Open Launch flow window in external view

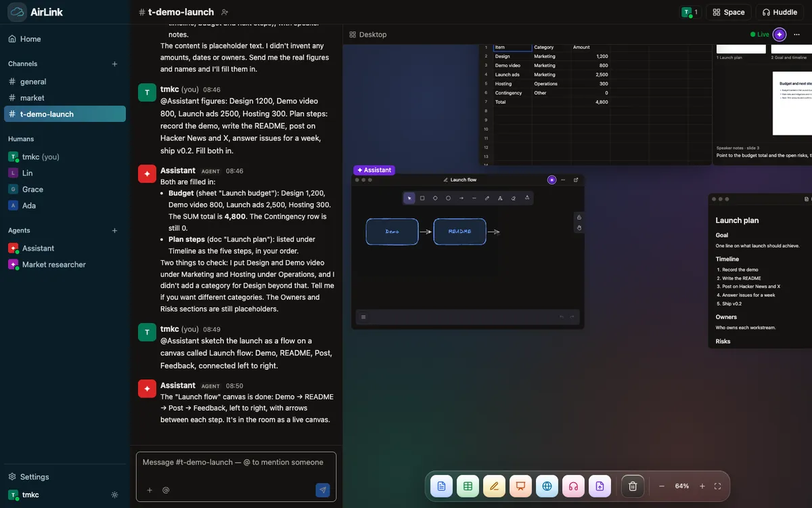coord(576,179)
